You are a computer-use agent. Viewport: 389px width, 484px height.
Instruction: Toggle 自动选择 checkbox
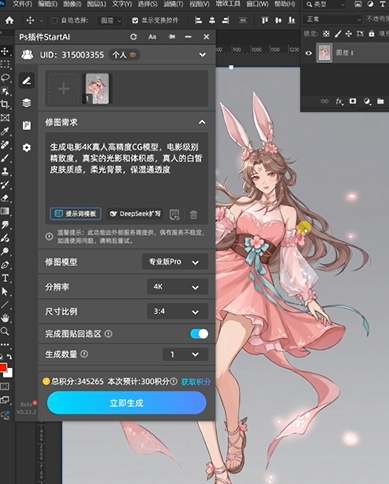54,21
